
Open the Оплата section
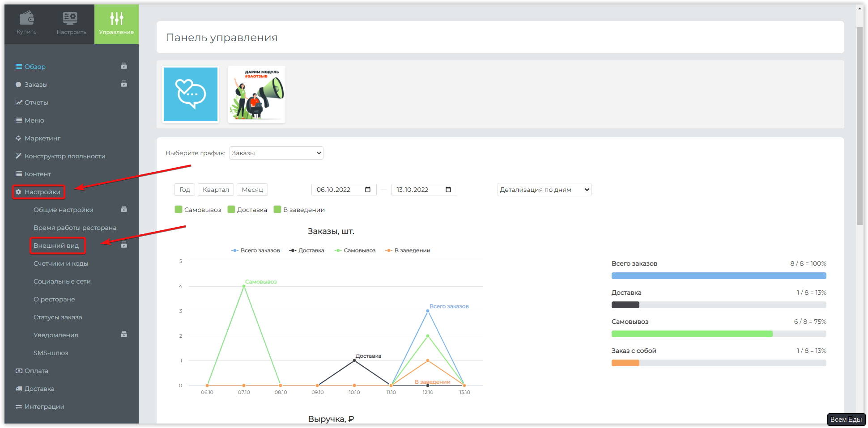[36, 371]
